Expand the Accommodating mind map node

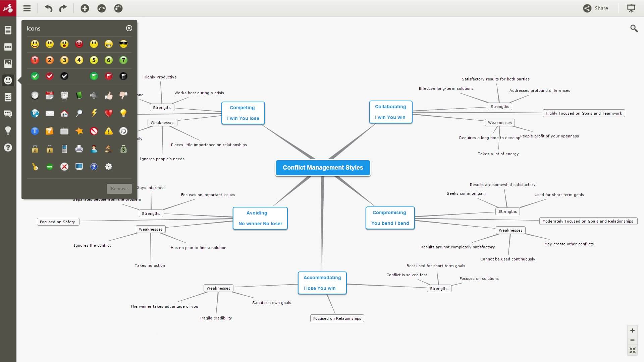click(322, 283)
